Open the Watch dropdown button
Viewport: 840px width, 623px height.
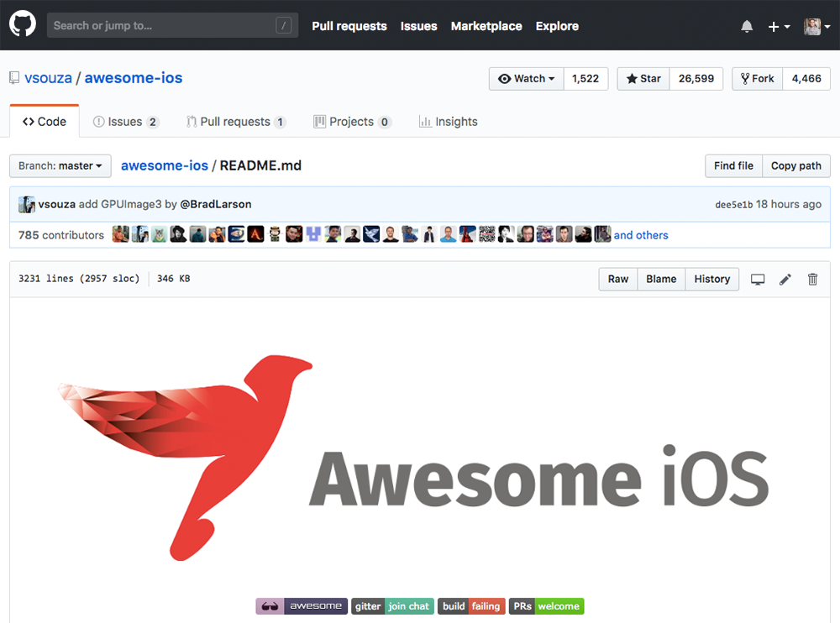tap(526, 79)
